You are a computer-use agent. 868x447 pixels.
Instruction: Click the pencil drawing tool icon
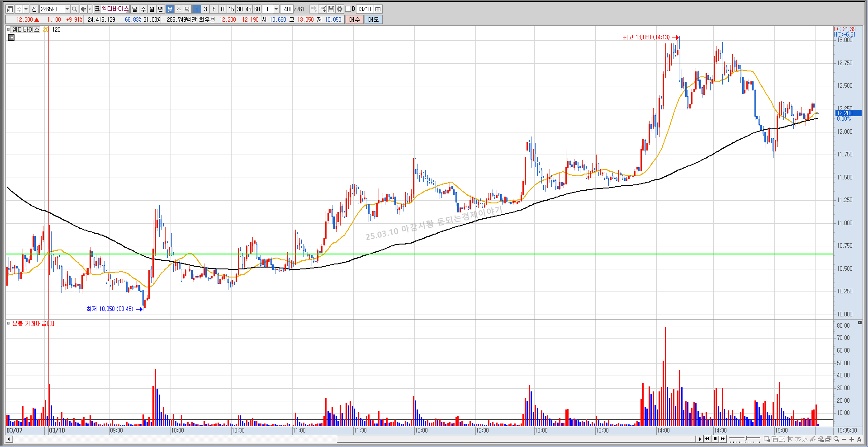click(813, 439)
